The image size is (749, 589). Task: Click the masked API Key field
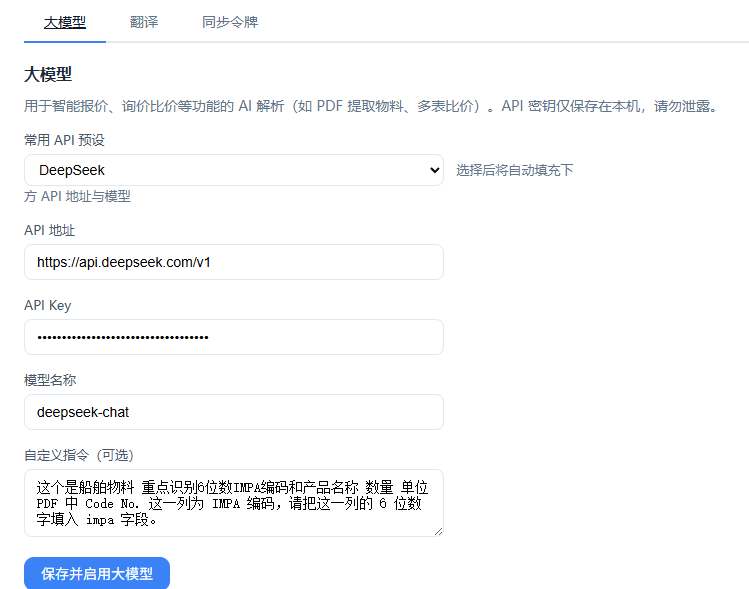[234, 337]
